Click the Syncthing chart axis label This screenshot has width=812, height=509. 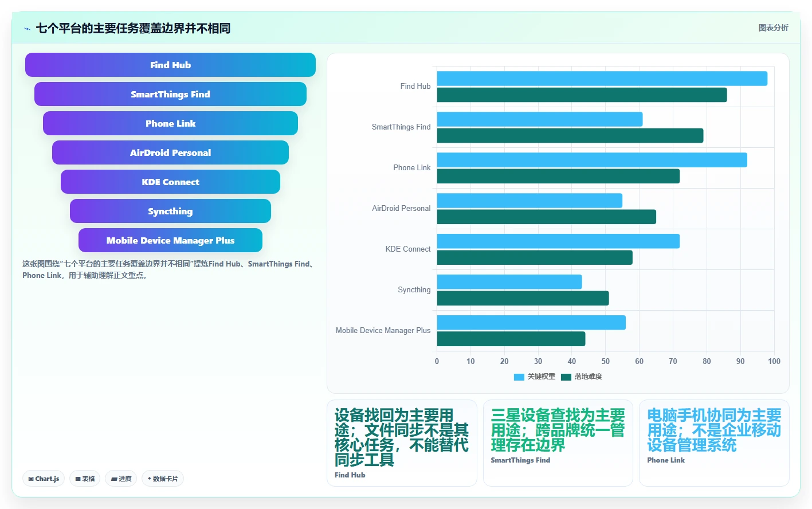pyautogui.click(x=414, y=290)
